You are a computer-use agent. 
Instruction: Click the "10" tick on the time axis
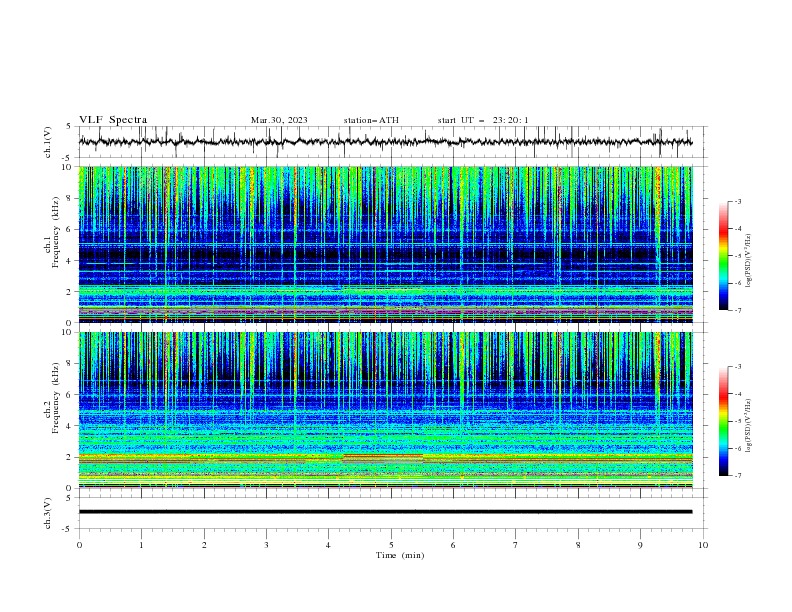click(703, 545)
